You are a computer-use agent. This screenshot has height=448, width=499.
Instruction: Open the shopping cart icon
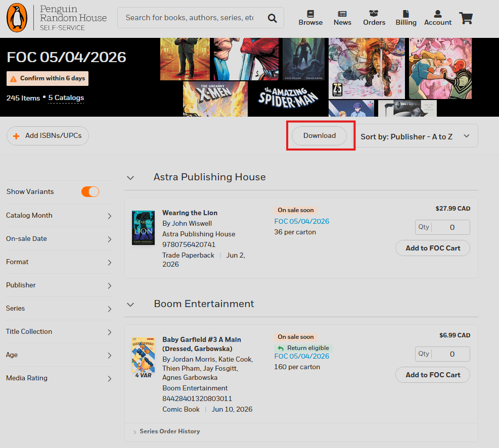466,18
